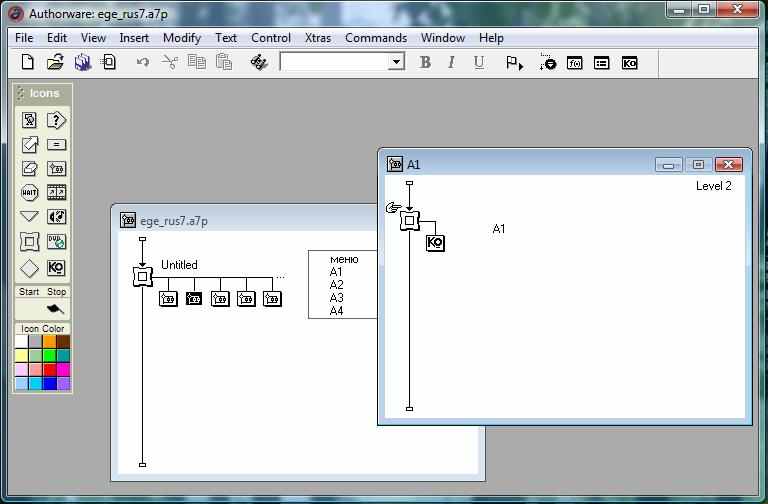Open the Variables window icon
The height and width of the screenshot is (504, 768).
point(601,63)
